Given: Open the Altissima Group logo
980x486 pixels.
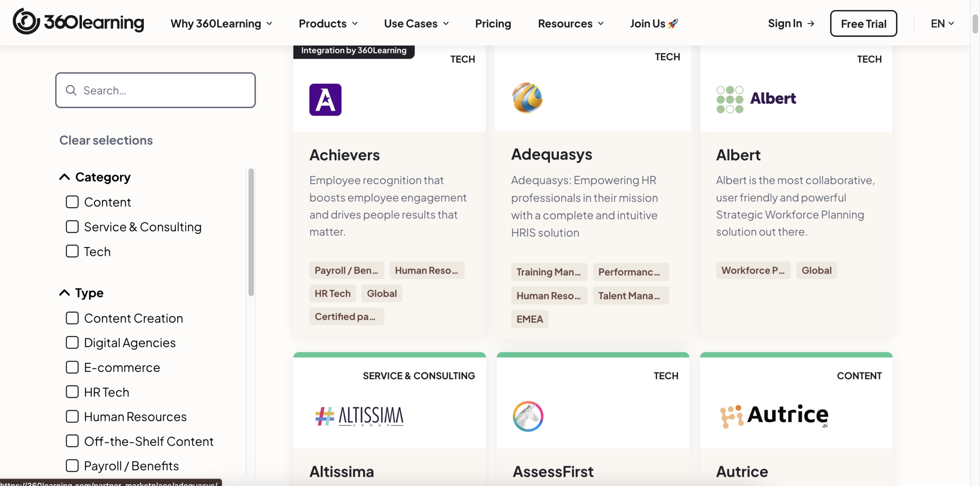Looking at the screenshot, I should tap(359, 416).
